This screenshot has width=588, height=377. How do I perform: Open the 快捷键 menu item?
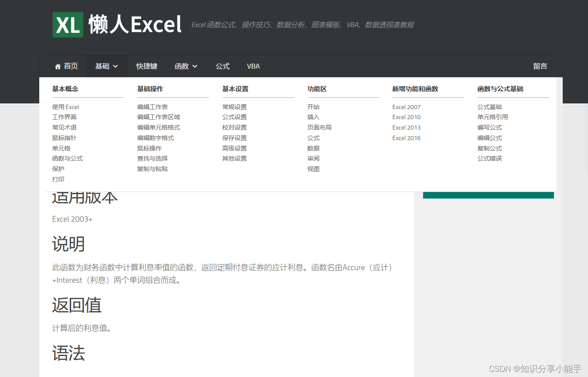pyautogui.click(x=147, y=66)
